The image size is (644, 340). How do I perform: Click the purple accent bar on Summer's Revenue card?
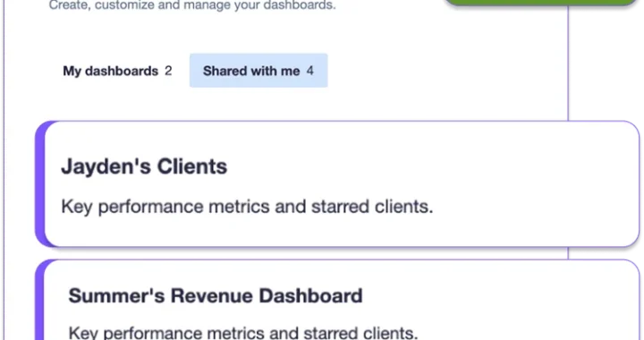tap(39, 301)
